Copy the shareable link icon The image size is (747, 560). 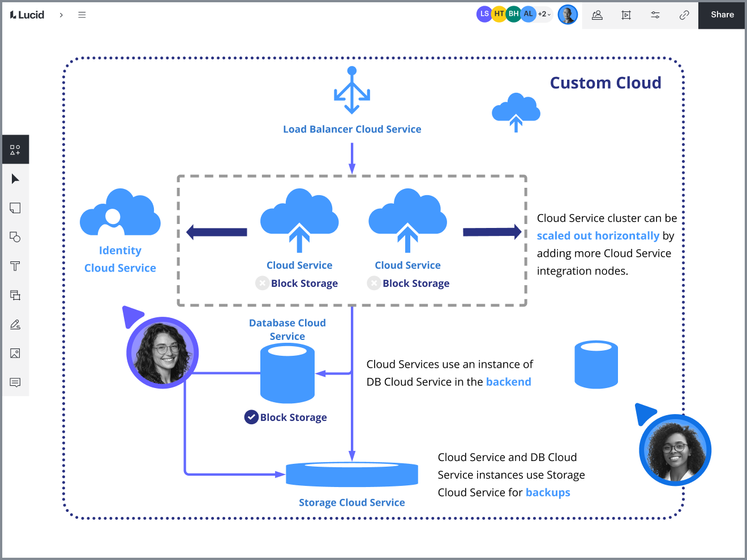(x=684, y=15)
